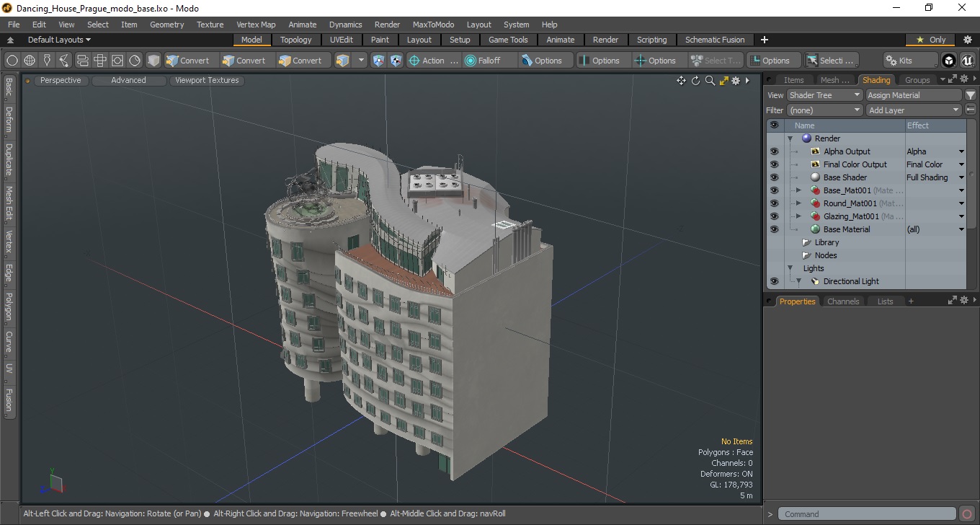Screen dimensions: 980x525
Task: Click the Advanced shading button
Action: click(128, 81)
